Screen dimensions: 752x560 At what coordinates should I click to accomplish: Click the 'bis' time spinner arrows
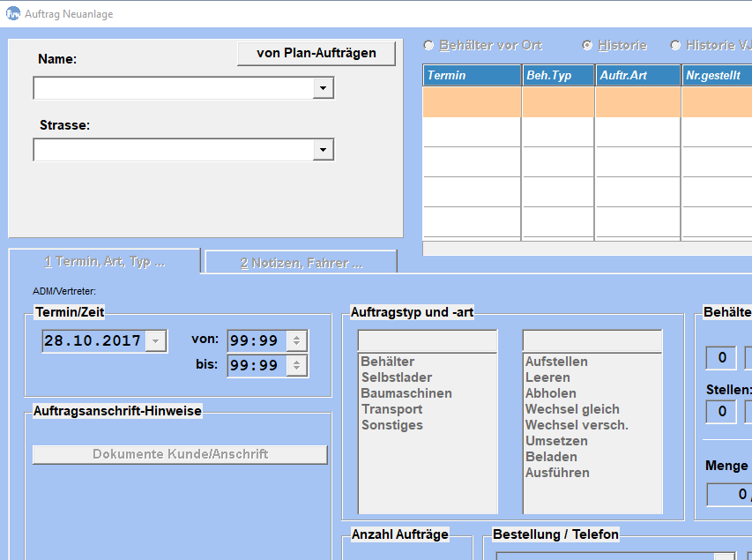click(297, 365)
